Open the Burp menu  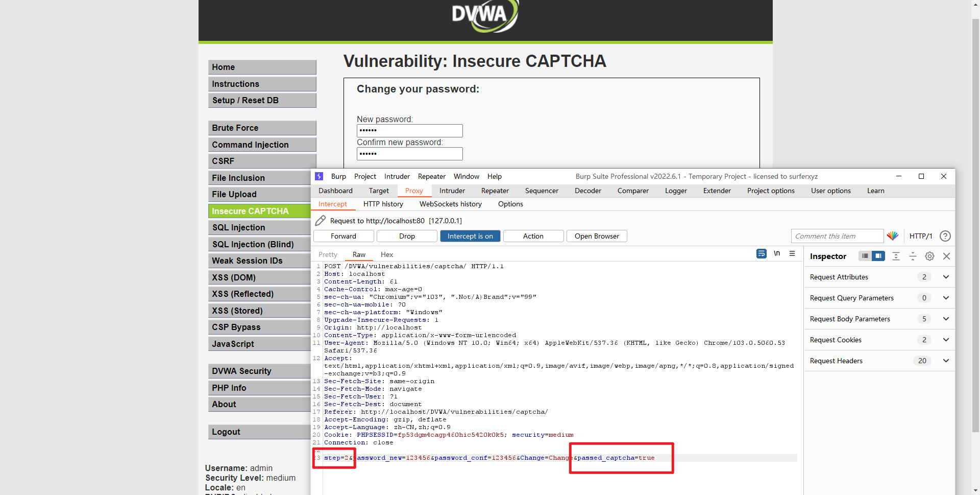pos(338,176)
